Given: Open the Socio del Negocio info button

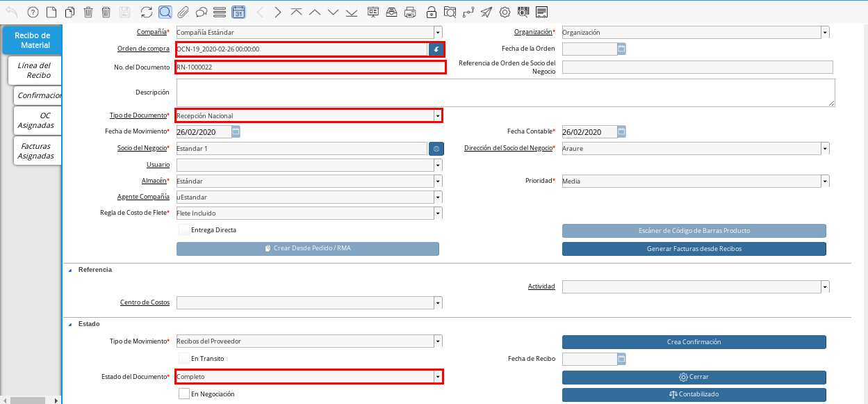Looking at the screenshot, I should [436, 149].
